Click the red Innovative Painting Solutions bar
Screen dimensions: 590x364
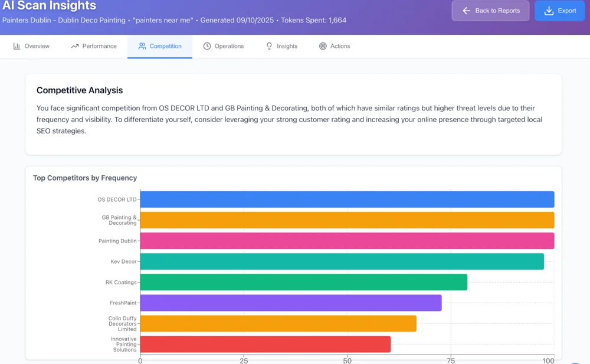[265, 344]
